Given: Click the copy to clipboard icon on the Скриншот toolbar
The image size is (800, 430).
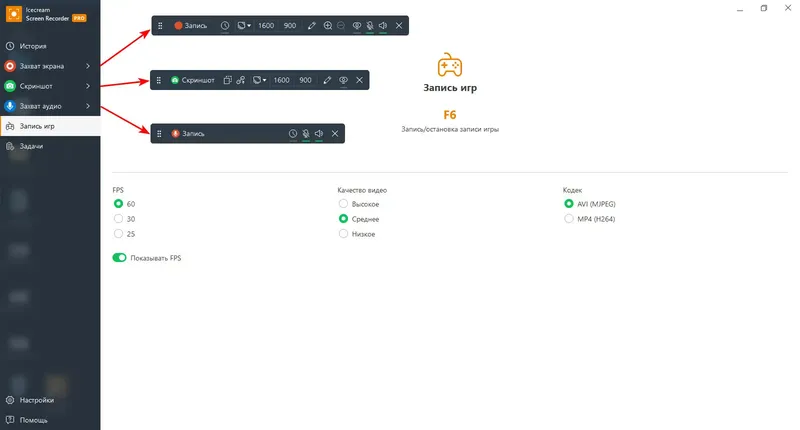Looking at the screenshot, I should click(x=228, y=80).
